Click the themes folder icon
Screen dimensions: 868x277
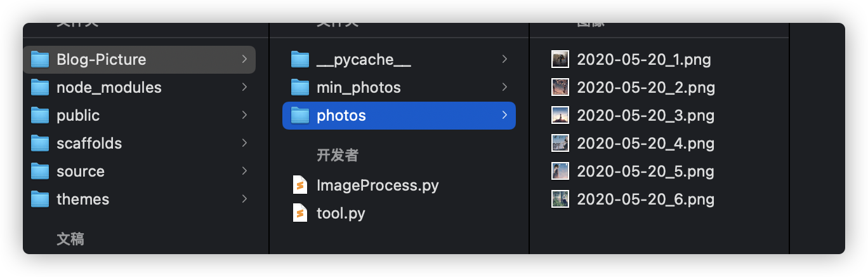pos(40,199)
